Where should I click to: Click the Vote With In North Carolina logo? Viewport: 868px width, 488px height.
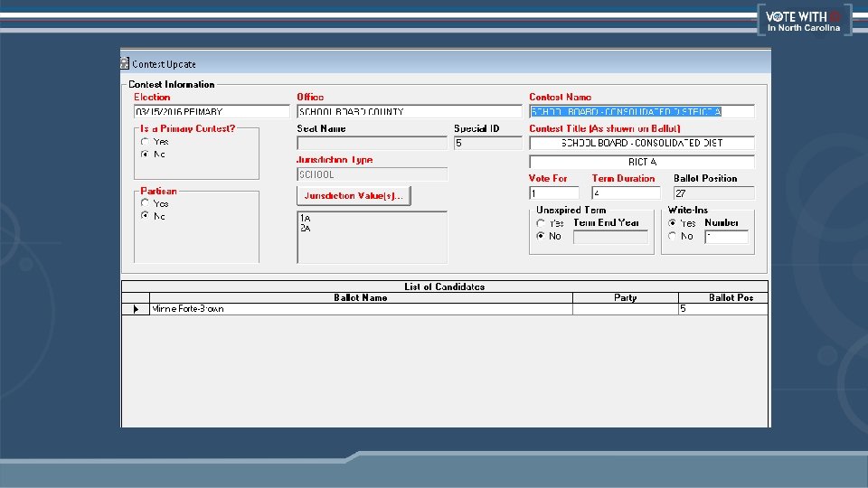point(804,21)
